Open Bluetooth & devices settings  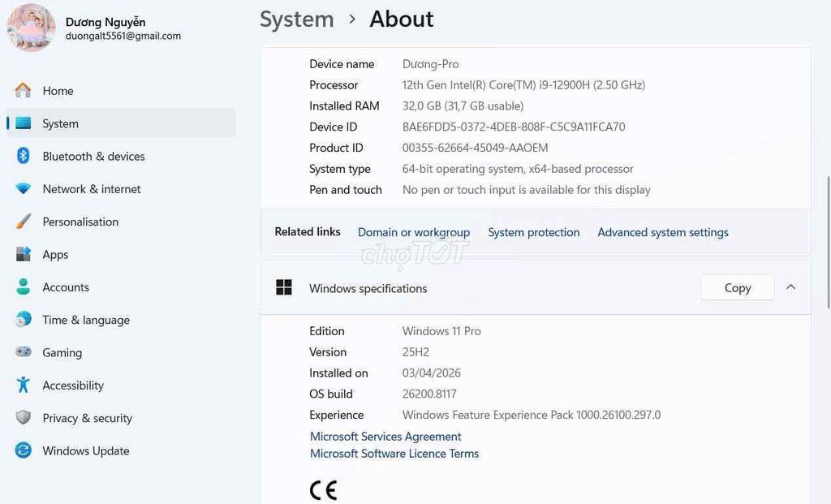(x=93, y=156)
